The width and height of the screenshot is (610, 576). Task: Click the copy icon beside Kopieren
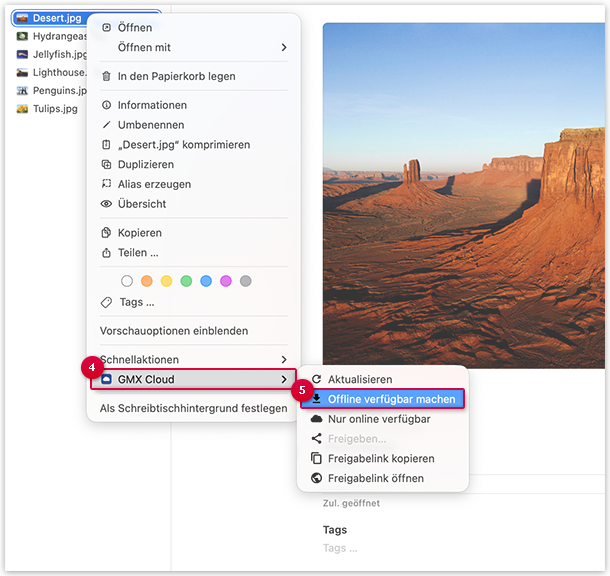click(106, 233)
